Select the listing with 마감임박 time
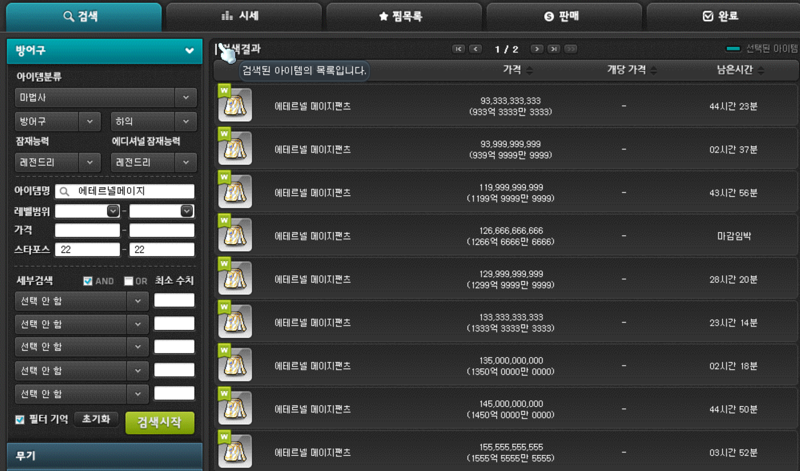800x471 pixels. (x=506, y=236)
